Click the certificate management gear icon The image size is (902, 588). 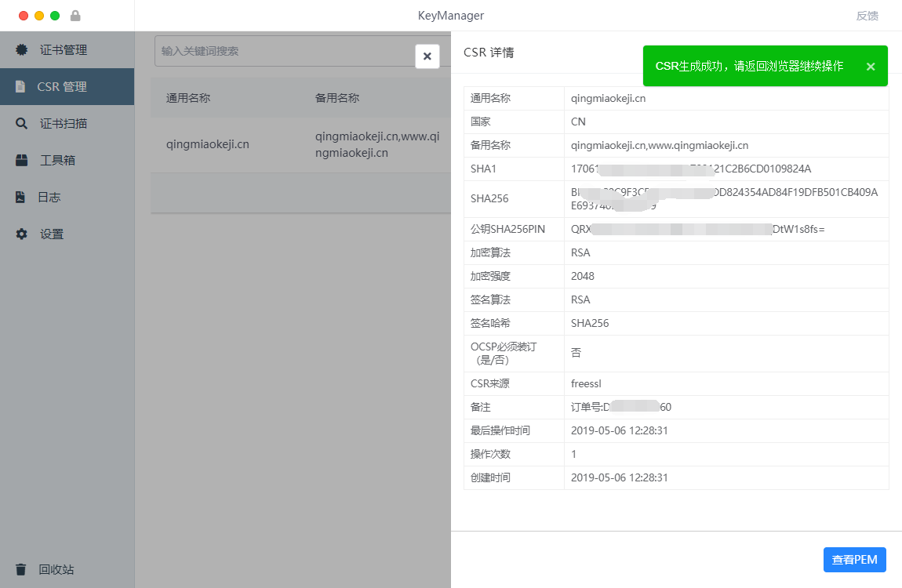pos(21,50)
